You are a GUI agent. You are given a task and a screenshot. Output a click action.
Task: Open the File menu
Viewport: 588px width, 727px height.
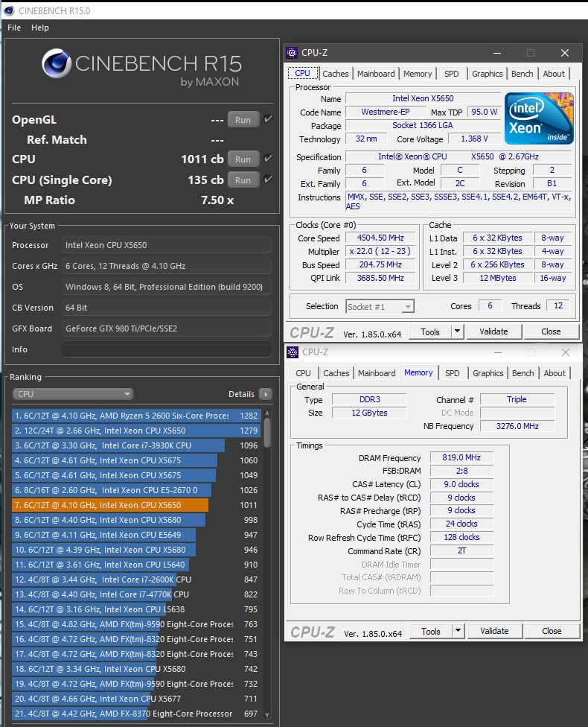[x=14, y=28]
